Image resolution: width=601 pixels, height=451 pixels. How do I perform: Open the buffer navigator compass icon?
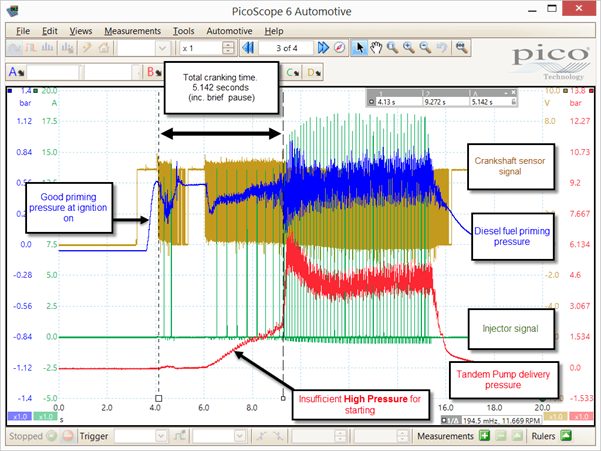click(x=340, y=48)
